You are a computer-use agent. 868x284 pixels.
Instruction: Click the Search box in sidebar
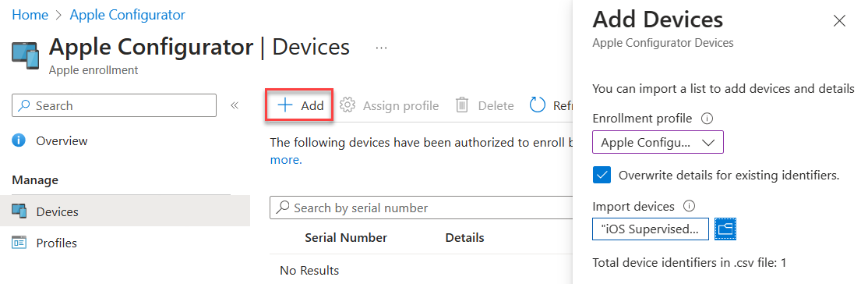pyautogui.click(x=114, y=105)
